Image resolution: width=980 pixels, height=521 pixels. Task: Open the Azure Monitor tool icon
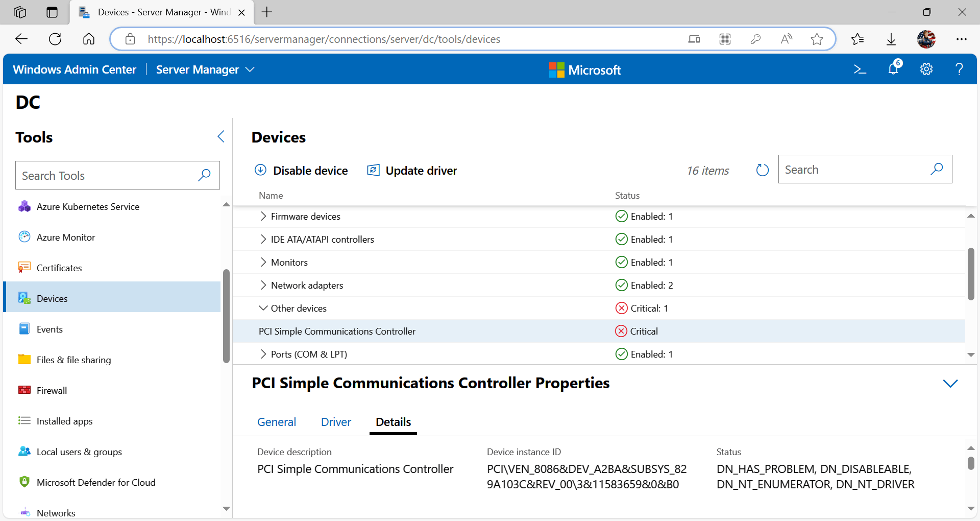click(24, 236)
